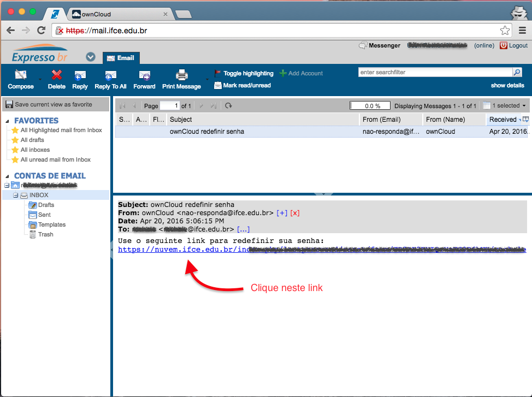The width and height of the screenshot is (532, 397).
Task: Click the red [x] next to sender
Action: pos(295,213)
